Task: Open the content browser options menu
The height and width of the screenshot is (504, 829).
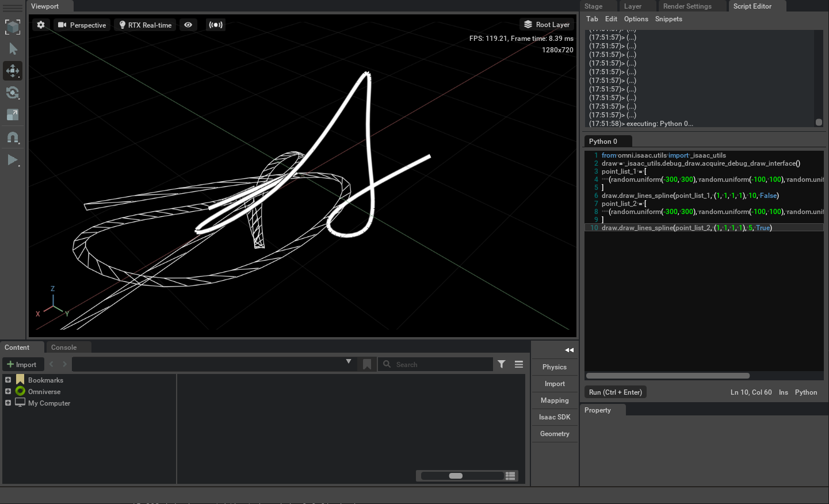Action: tap(519, 364)
